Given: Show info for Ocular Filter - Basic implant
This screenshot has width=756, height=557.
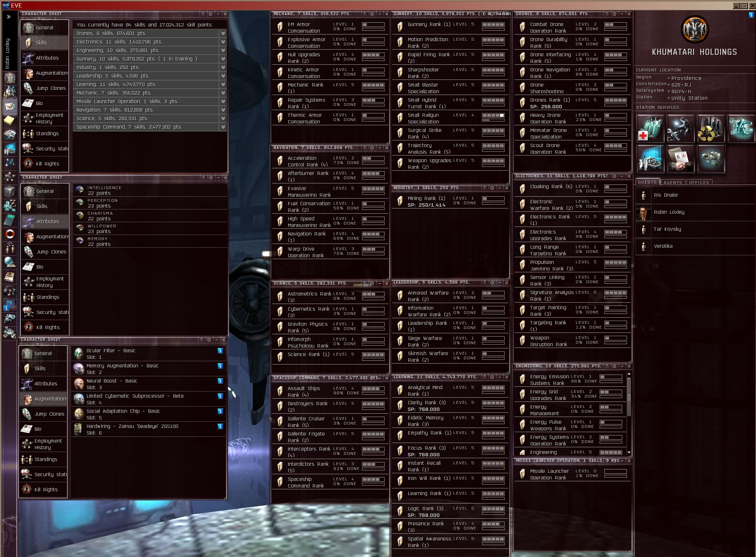Looking at the screenshot, I should (x=220, y=351).
